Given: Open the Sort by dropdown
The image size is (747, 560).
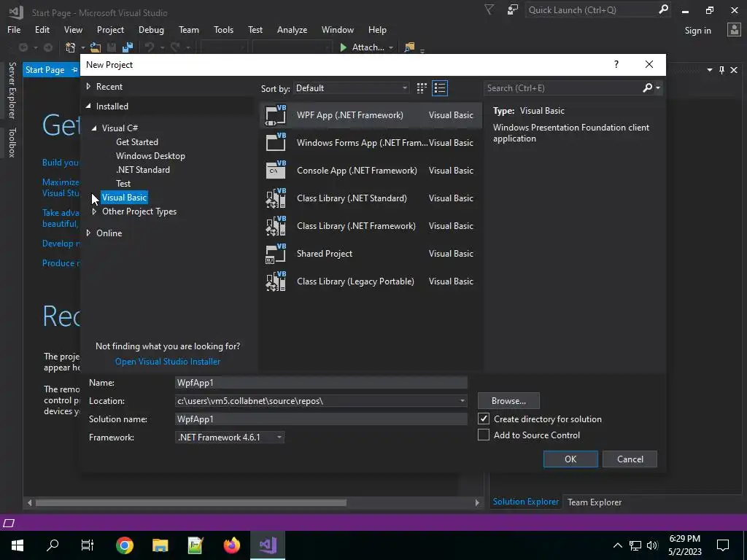Looking at the screenshot, I should point(351,88).
